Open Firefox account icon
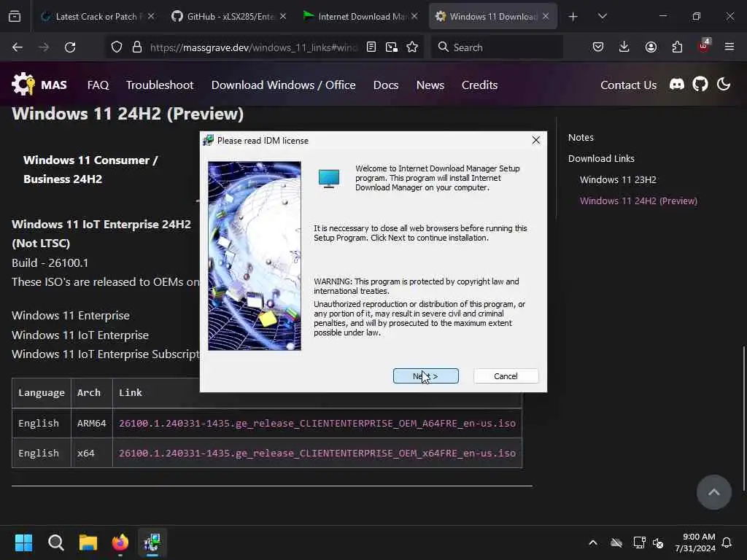747x560 pixels. [651, 47]
